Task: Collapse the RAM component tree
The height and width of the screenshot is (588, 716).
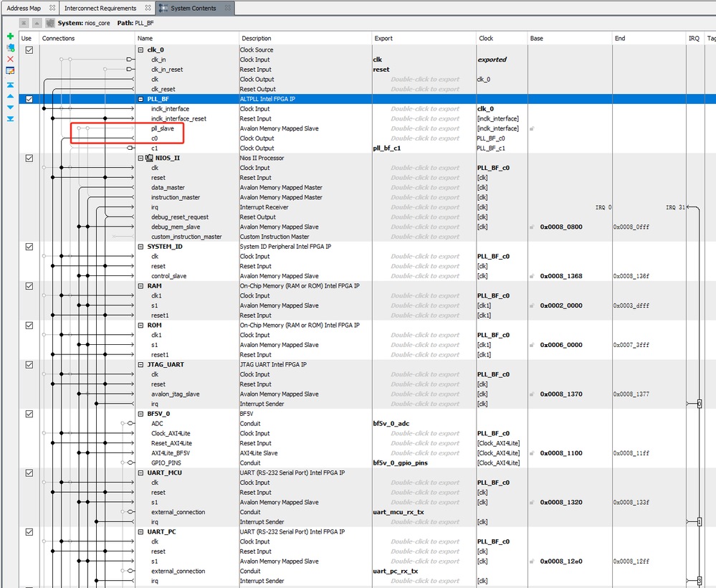Action: 140,286
